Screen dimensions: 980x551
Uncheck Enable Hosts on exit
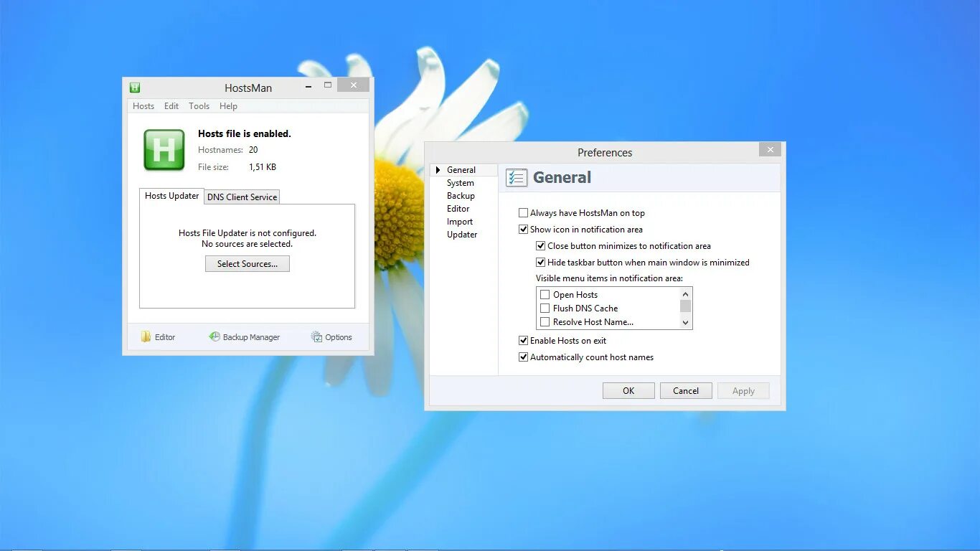(x=524, y=340)
